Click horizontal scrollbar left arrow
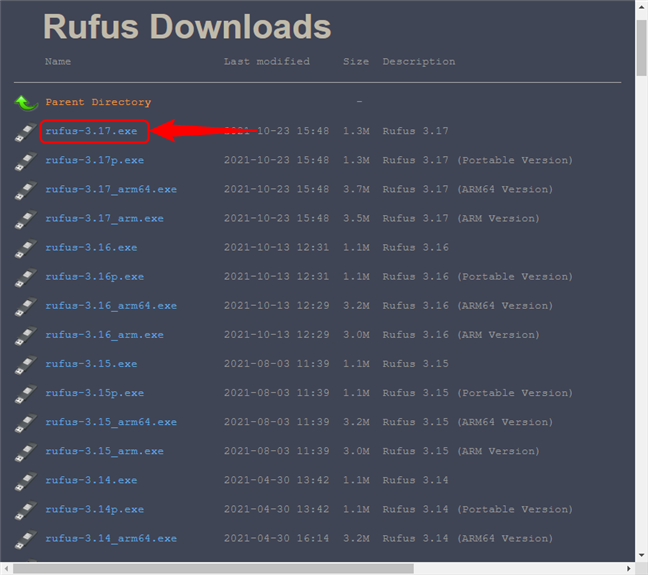 click(x=6, y=568)
